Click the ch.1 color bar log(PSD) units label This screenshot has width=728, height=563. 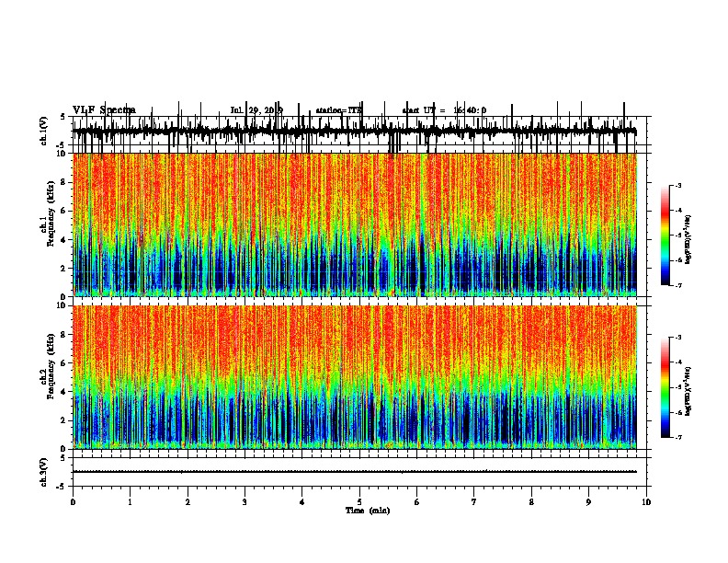688,240
